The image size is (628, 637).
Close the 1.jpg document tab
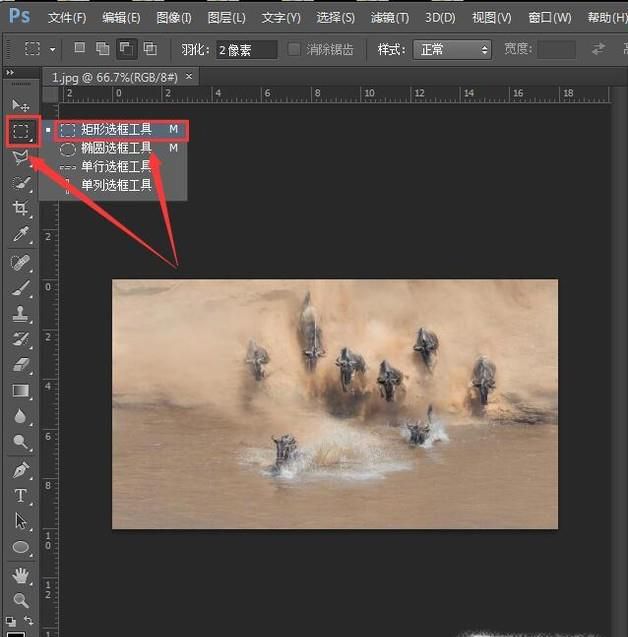pyautogui.click(x=189, y=76)
